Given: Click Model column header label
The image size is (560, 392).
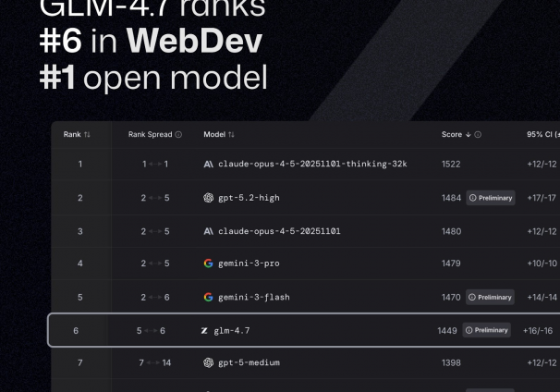Looking at the screenshot, I should click(214, 135).
